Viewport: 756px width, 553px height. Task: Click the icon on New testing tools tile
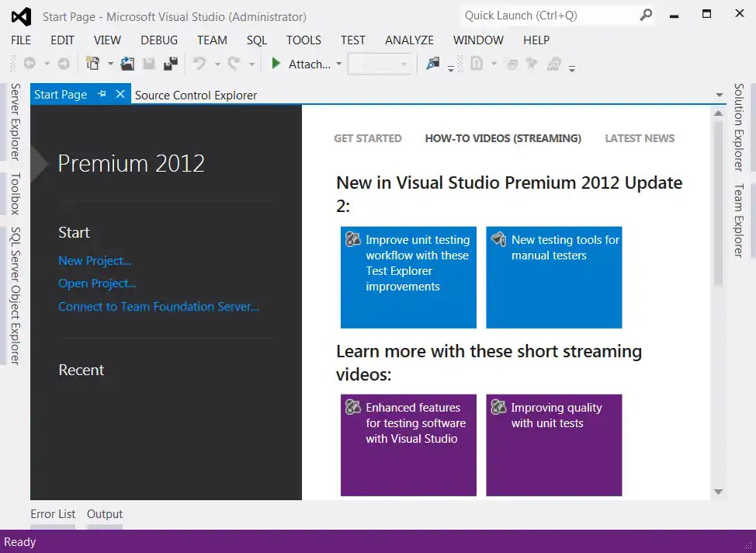(498, 239)
